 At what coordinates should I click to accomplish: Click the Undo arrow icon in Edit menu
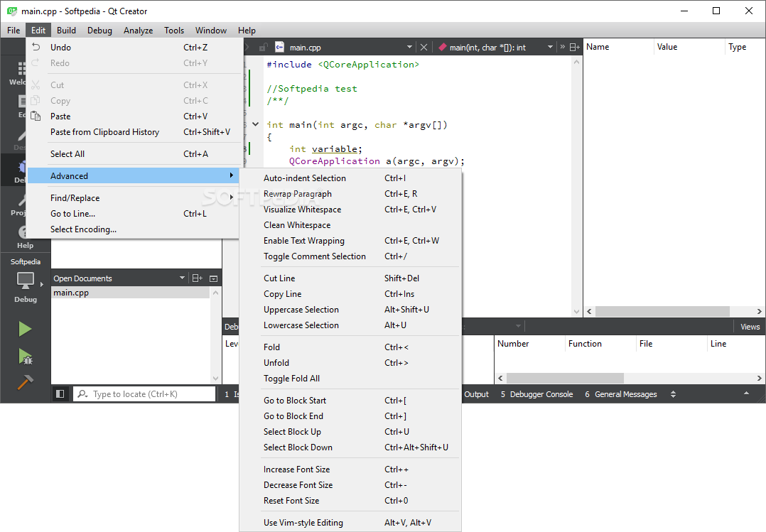(36, 47)
